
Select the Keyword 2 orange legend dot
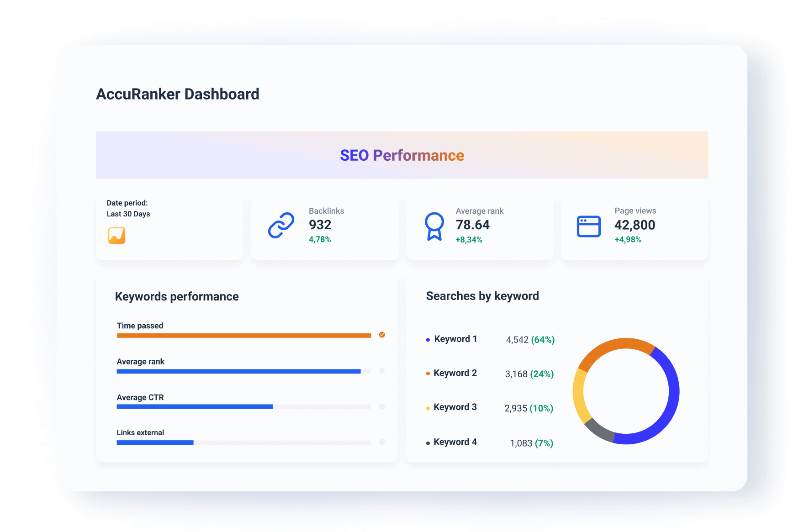[428, 373]
